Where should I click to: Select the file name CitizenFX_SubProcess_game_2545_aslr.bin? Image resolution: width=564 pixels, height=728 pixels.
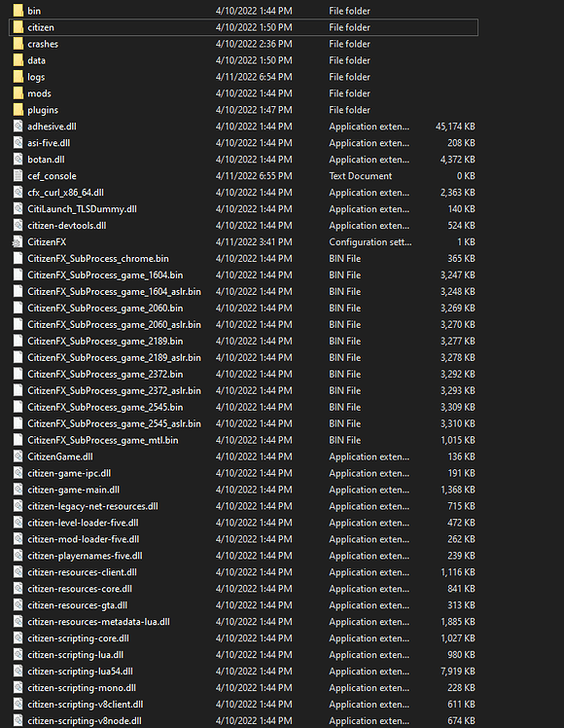[114, 423]
